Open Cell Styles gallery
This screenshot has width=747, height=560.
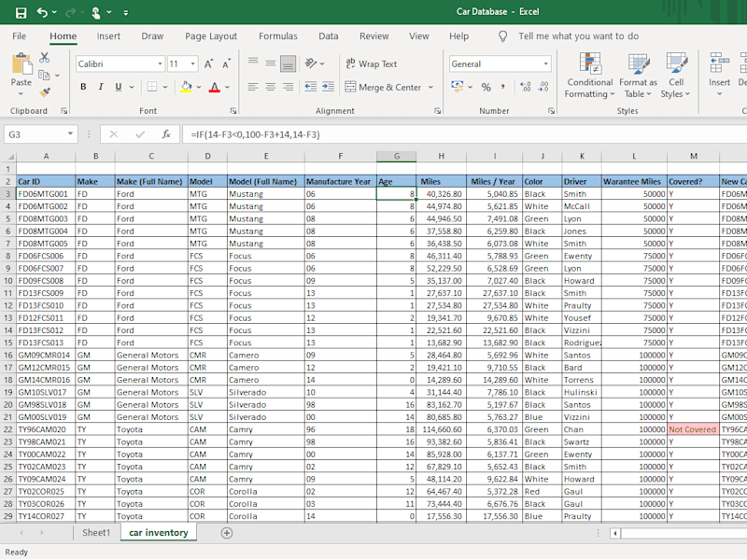(x=675, y=76)
